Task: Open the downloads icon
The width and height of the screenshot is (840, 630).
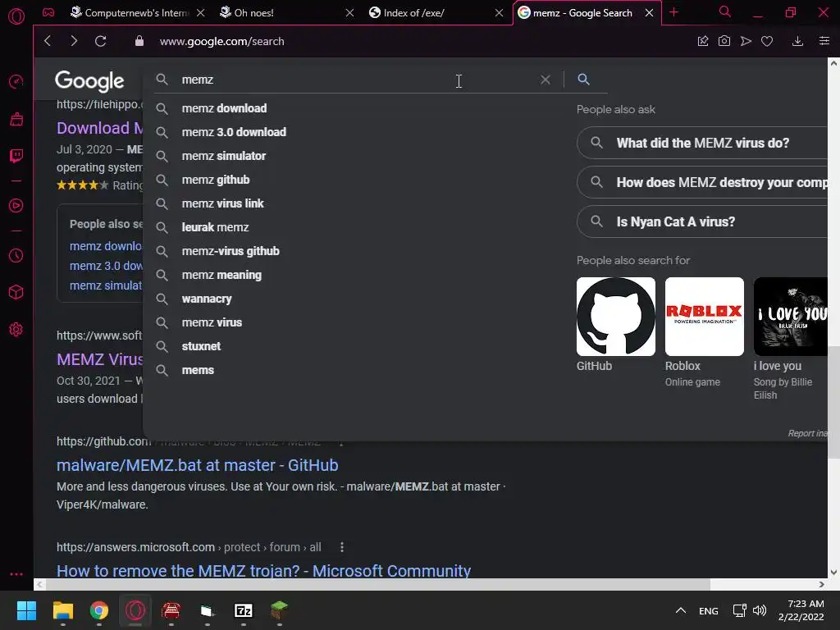Action: click(x=797, y=41)
